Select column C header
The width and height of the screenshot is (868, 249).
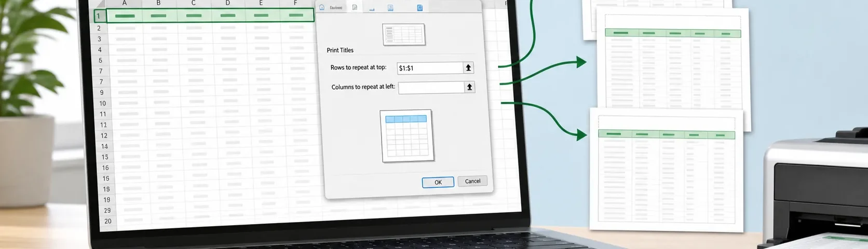click(193, 3)
